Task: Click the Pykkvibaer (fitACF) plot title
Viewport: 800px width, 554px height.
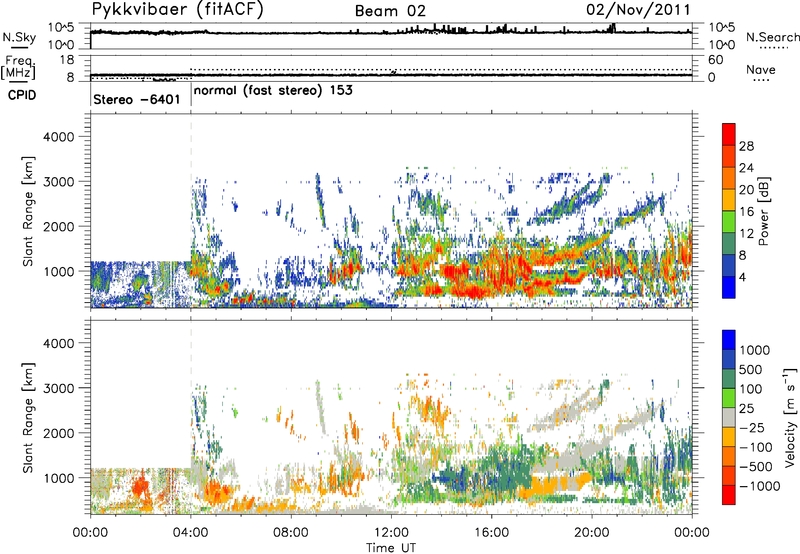Action: [178, 10]
